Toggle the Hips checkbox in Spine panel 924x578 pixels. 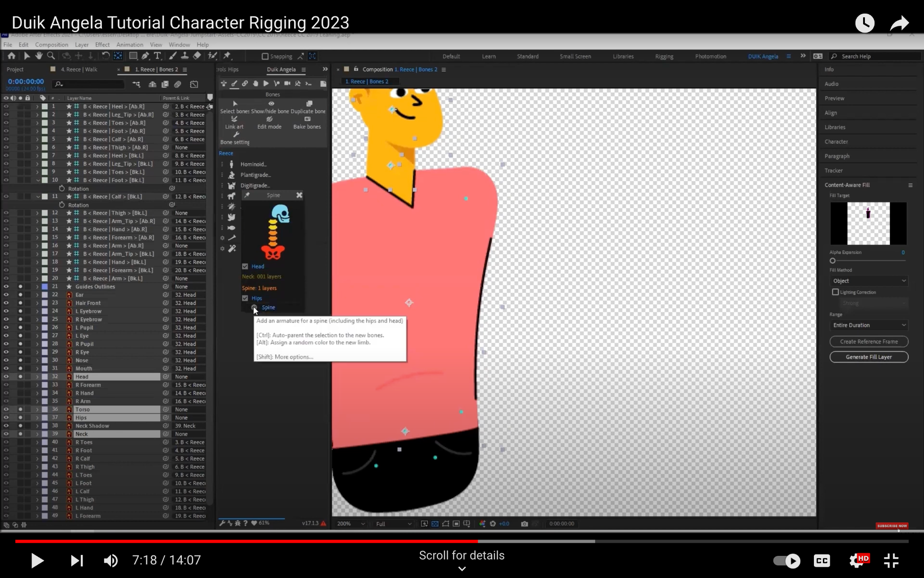point(245,298)
